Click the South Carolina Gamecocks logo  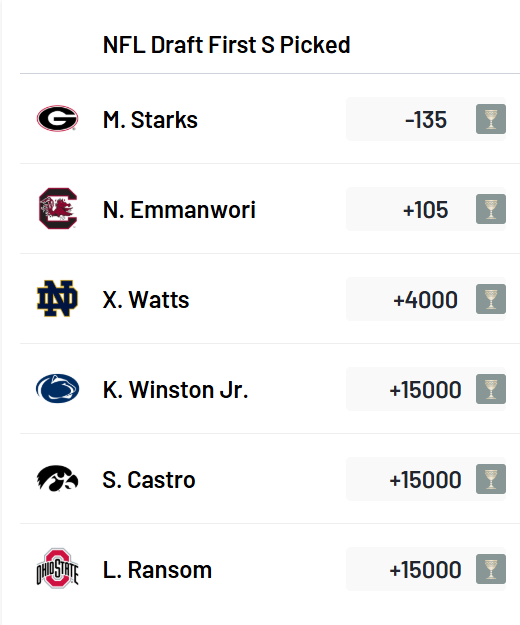(x=58, y=208)
